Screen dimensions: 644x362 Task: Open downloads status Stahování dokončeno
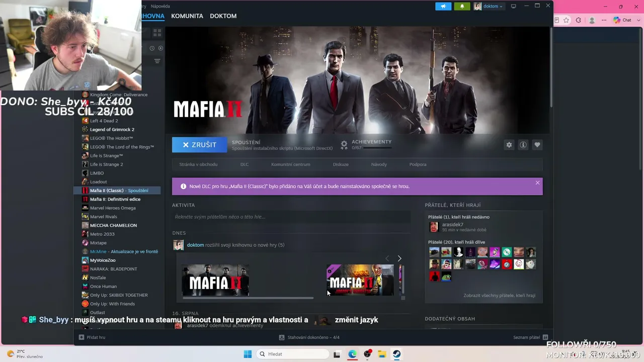(x=309, y=337)
